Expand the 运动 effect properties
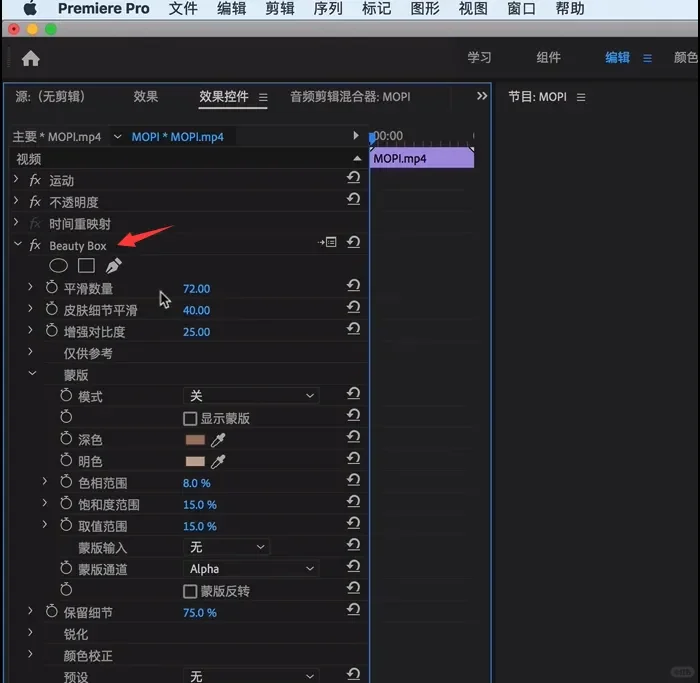Image resolution: width=700 pixels, height=683 pixels. [x=16, y=179]
